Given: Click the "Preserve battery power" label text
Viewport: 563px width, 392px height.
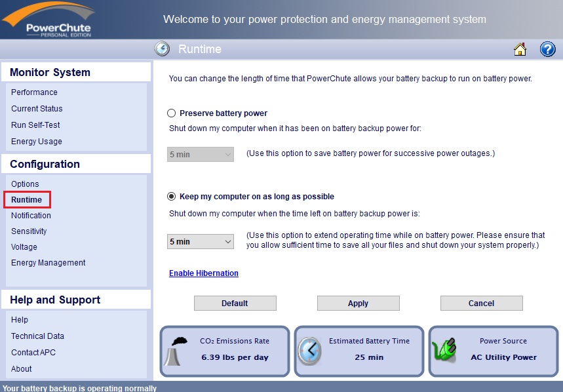Looking at the screenshot, I should tap(223, 113).
